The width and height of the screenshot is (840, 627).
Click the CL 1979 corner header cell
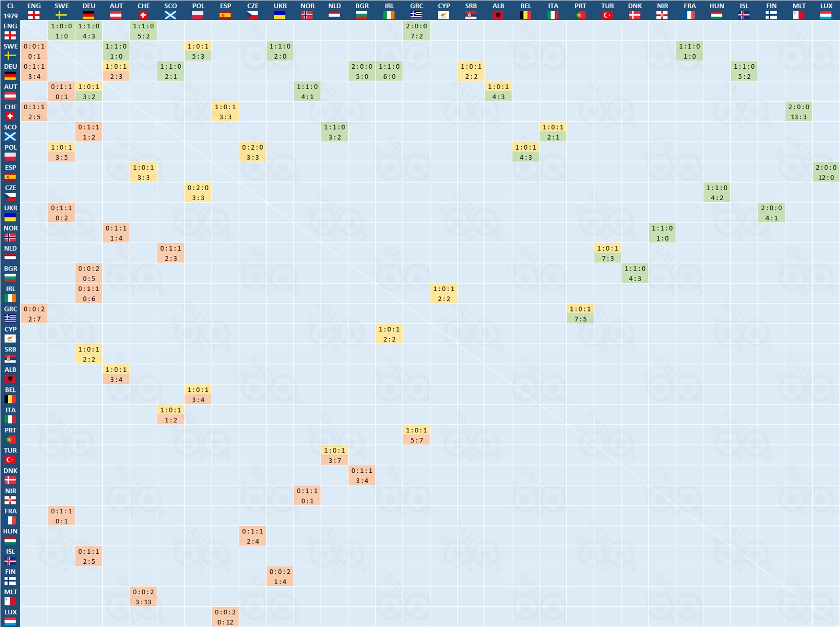click(10, 11)
